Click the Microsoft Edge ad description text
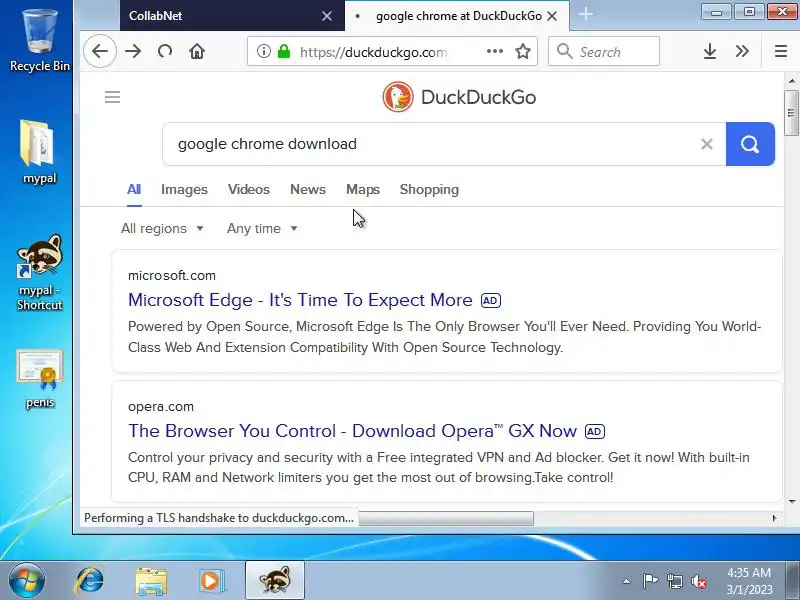Image resolution: width=800 pixels, height=600 pixels. [444, 337]
